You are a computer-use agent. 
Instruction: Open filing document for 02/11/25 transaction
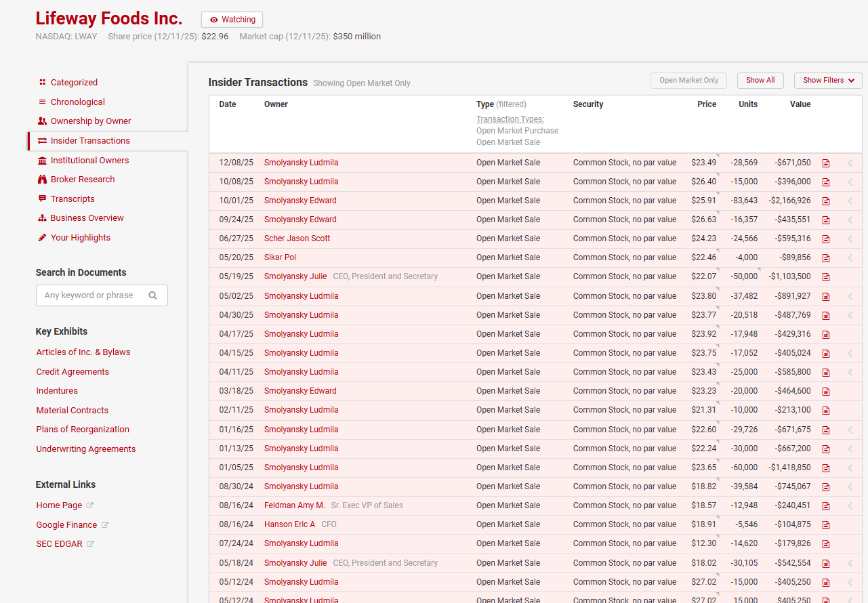[x=826, y=410]
